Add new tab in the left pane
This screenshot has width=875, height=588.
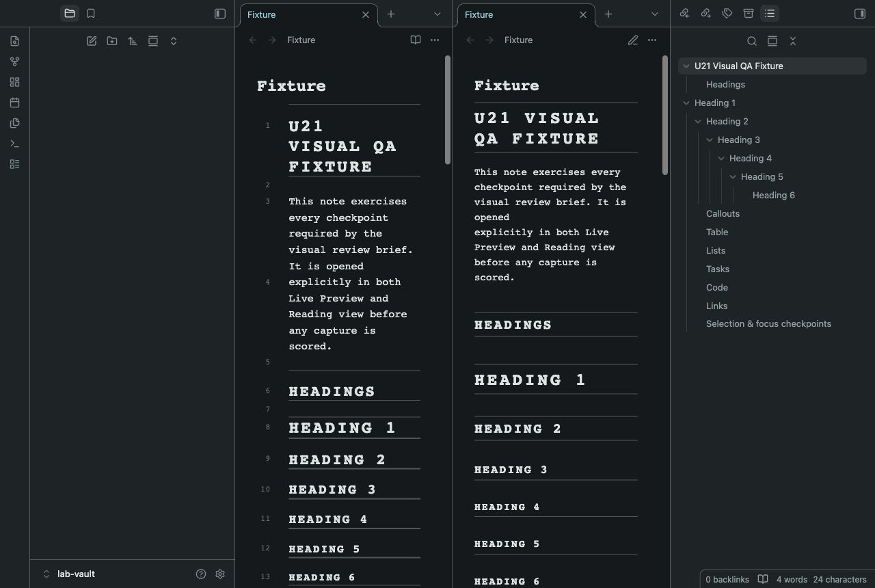pos(391,14)
